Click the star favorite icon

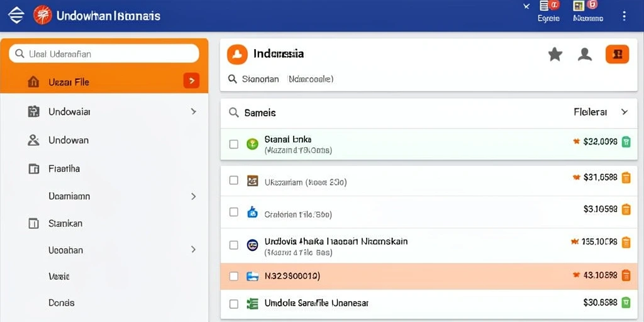555,54
